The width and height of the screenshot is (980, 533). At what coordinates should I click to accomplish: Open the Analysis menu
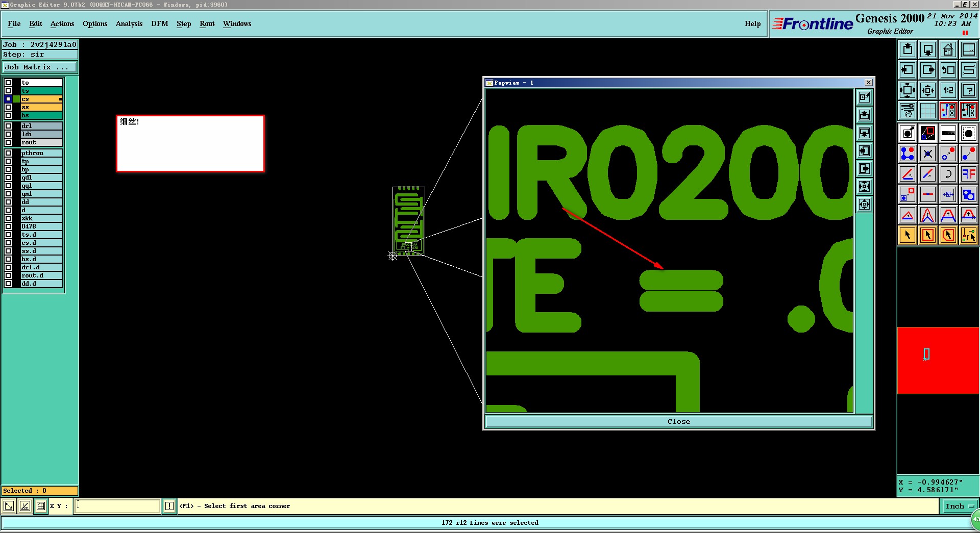(x=129, y=23)
